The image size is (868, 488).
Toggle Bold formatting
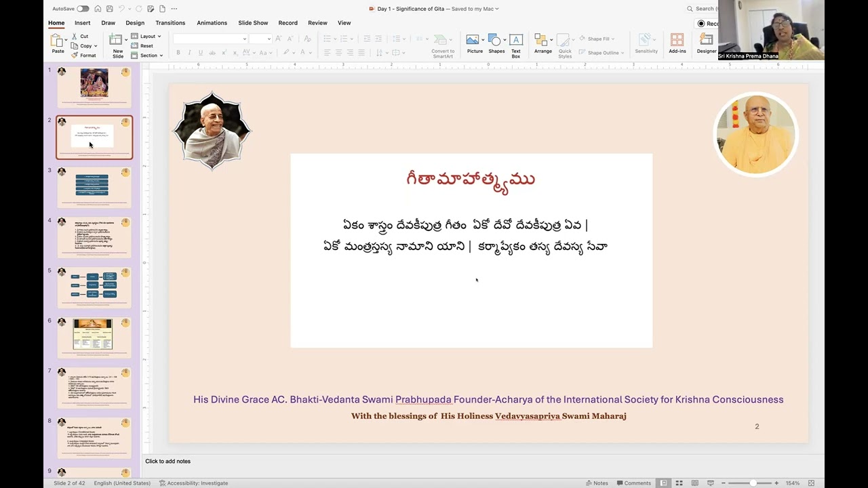coord(178,52)
